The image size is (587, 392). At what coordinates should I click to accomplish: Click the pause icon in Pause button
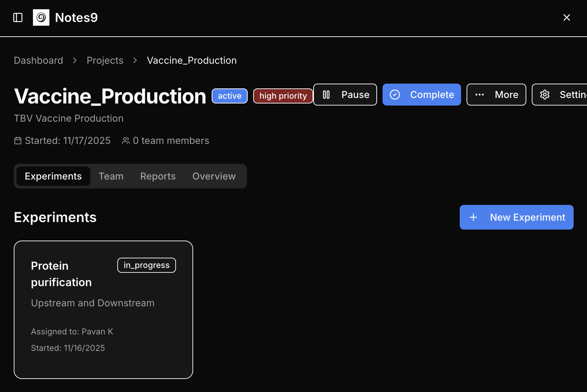(x=326, y=95)
